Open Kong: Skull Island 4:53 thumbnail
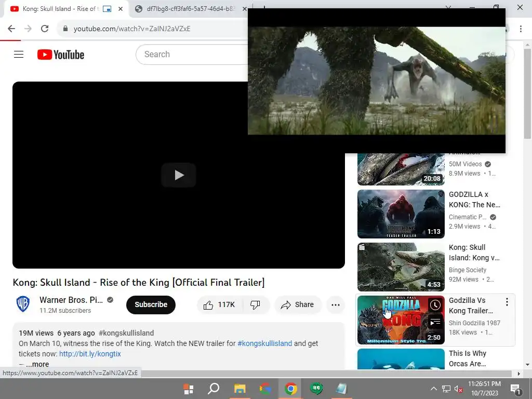Screen dimensions: 532x399 tap(401, 267)
